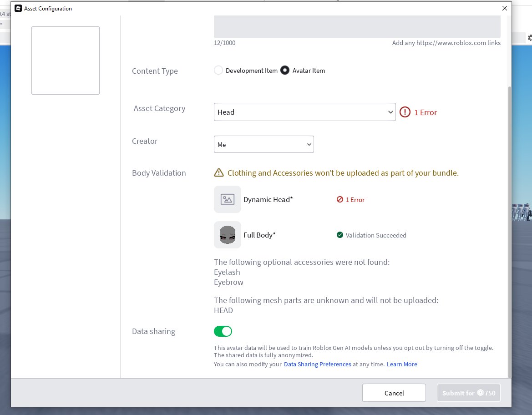
Task: Click the 'Dynamic Head*' label
Action: click(x=268, y=199)
